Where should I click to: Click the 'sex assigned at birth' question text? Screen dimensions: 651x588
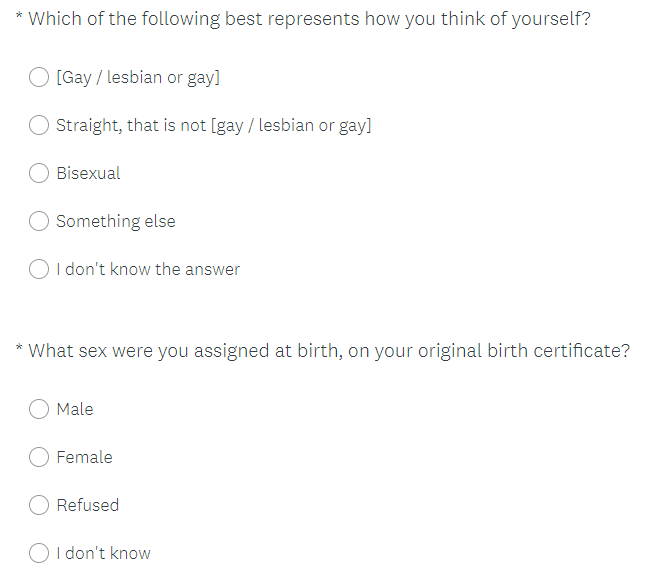pos(329,351)
